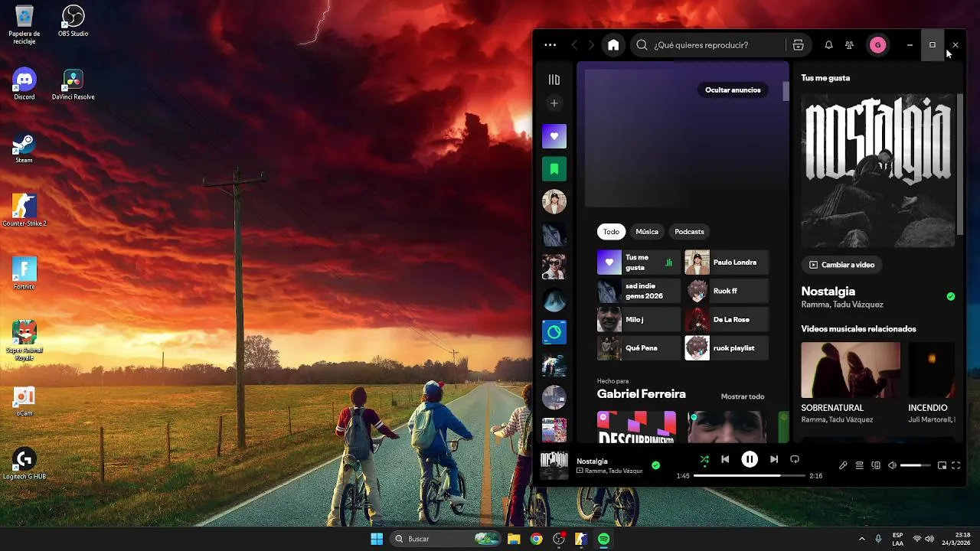Image resolution: width=980 pixels, height=551 pixels.
Task: Click the 'Tus me gusta' panel header
Action: coord(825,78)
